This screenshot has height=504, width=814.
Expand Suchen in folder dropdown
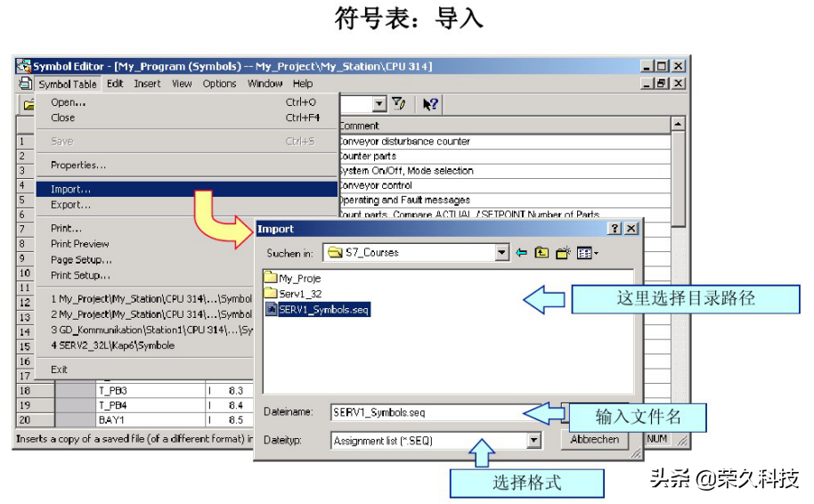click(501, 253)
